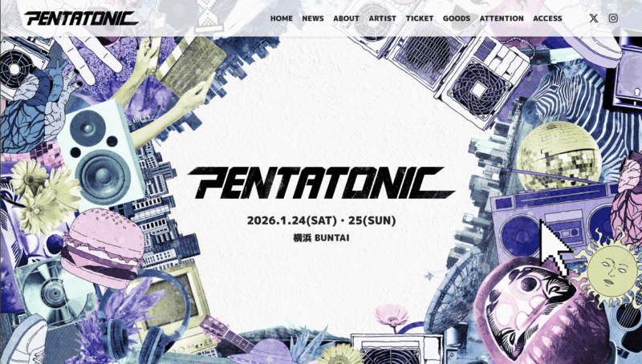Click the large central PENTATONIC logo

pos(321,183)
